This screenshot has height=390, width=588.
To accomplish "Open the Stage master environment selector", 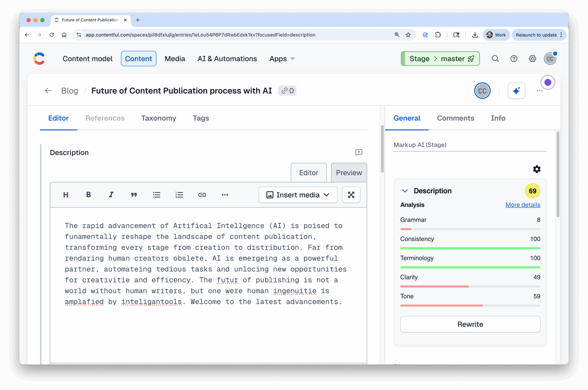I will 440,58.
